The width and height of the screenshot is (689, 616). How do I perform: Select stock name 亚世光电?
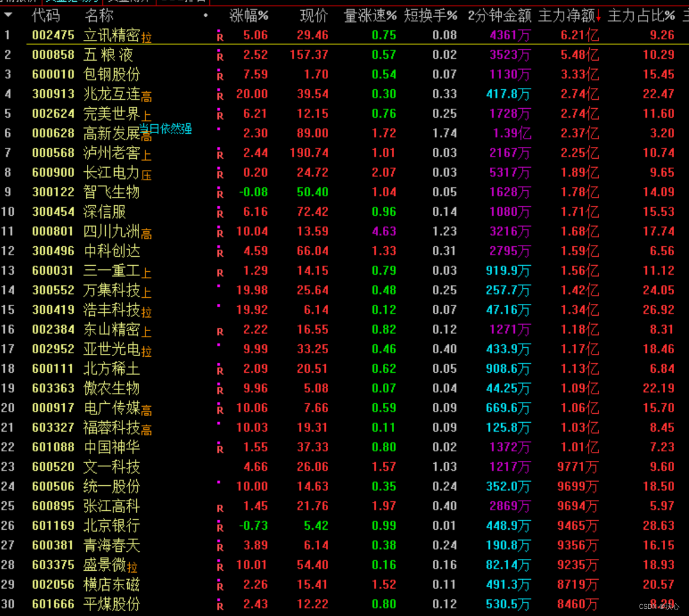click(112, 349)
